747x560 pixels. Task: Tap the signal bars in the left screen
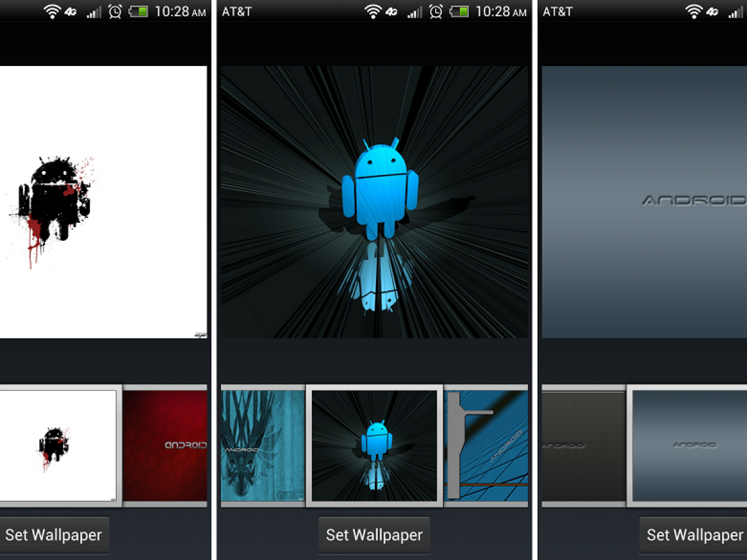(x=93, y=12)
